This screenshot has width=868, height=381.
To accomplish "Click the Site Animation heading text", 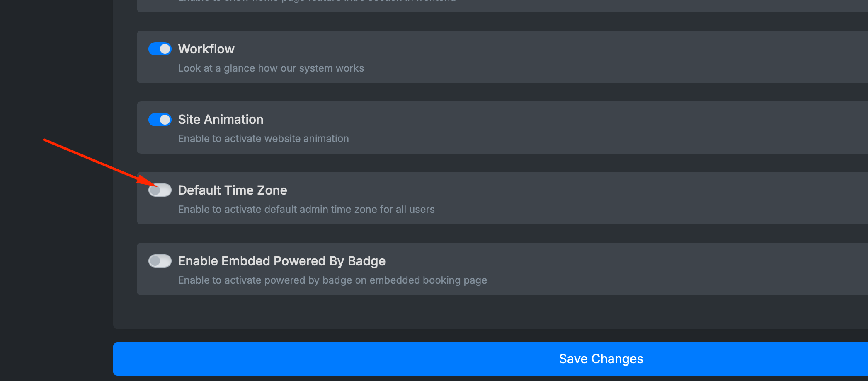I will click(221, 120).
